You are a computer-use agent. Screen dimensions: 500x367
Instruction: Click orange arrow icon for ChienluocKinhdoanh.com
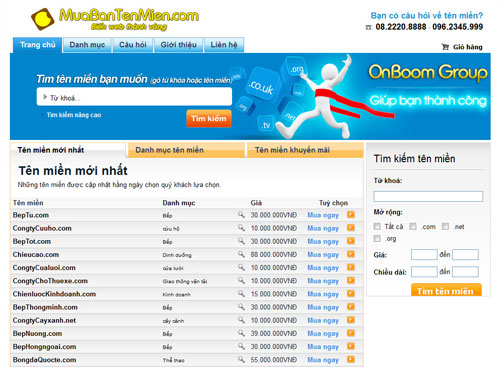coord(351,294)
